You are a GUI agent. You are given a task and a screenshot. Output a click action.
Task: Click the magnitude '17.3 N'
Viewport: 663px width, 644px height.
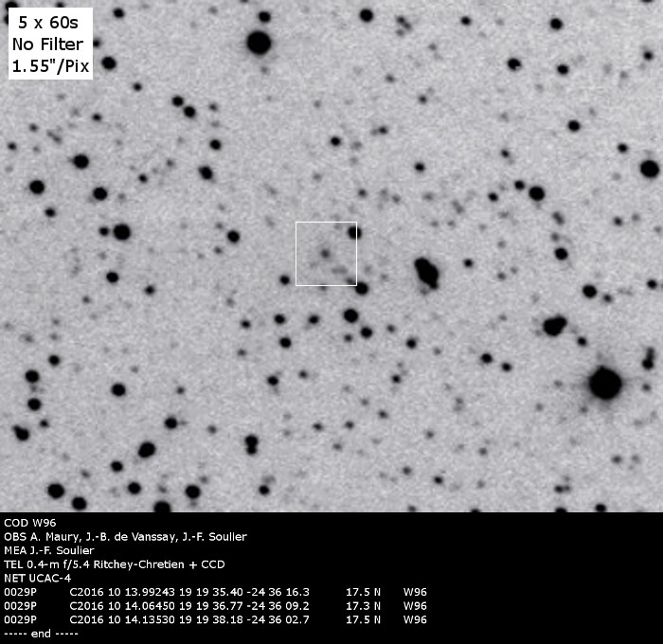coord(363,606)
